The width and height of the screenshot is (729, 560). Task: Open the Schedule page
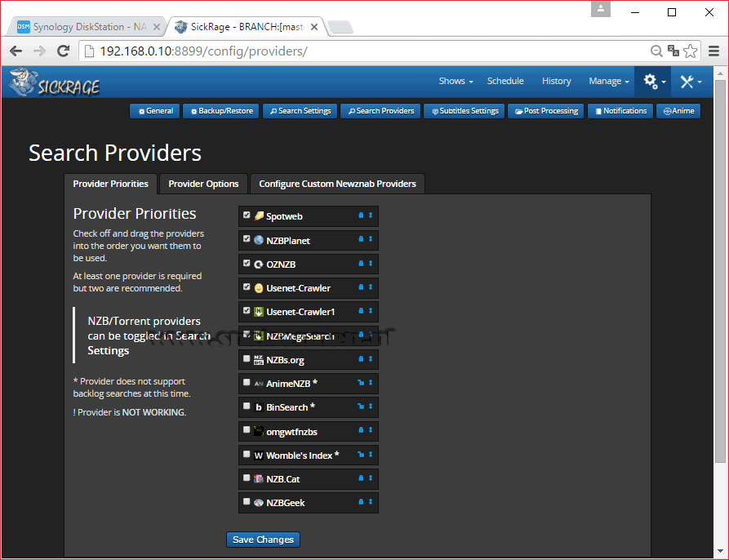tap(505, 81)
